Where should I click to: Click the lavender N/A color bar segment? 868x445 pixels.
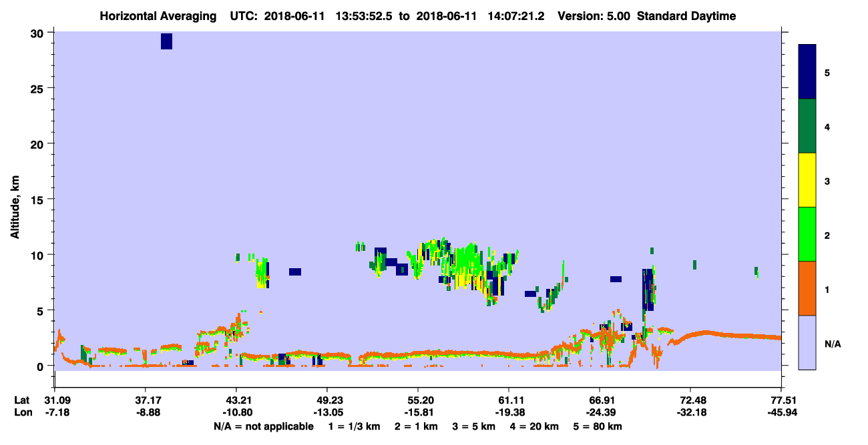pyautogui.click(x=807, y=342)
